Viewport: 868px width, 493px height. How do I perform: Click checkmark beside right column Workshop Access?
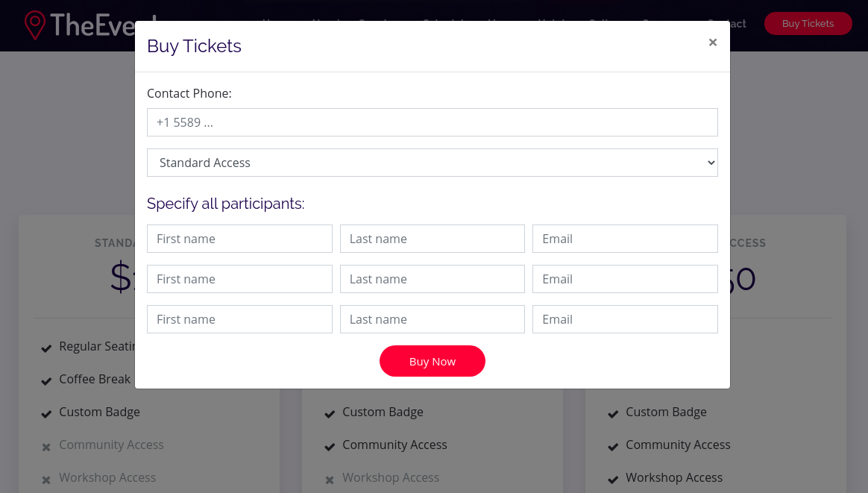(613, 479)
